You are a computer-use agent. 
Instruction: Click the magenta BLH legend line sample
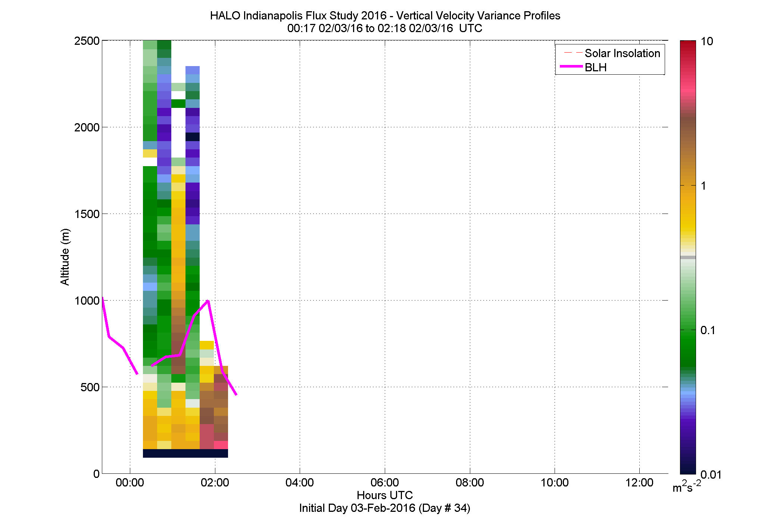(x=571, y=66)
